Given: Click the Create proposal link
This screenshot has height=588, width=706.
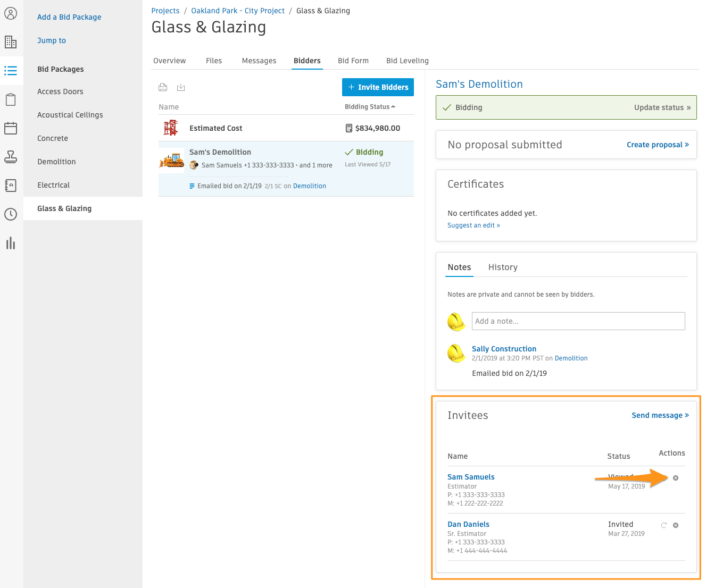Looking at the screenshot, I should 658,145.
